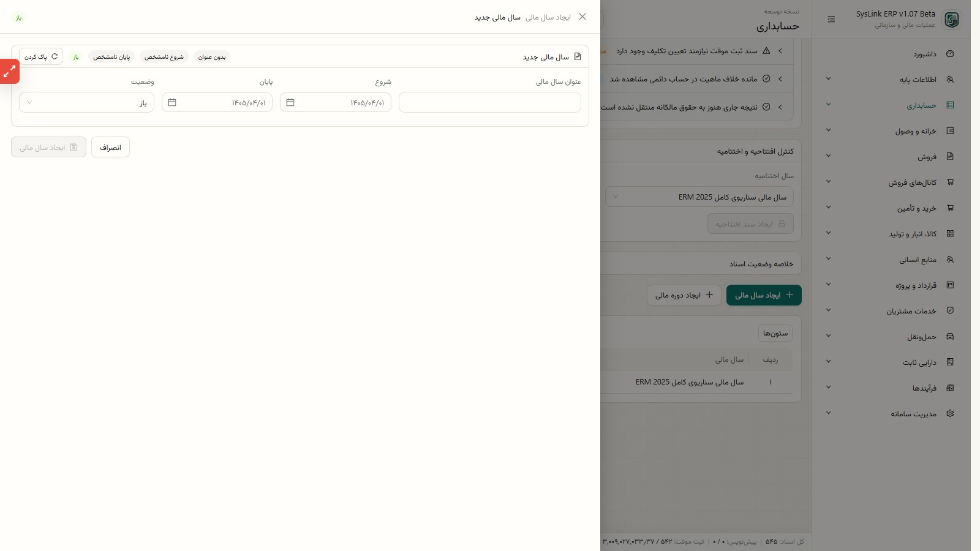Click the کالا، انبار و تولید grid icon
The image size is (980, 551).
pos(950,234)
